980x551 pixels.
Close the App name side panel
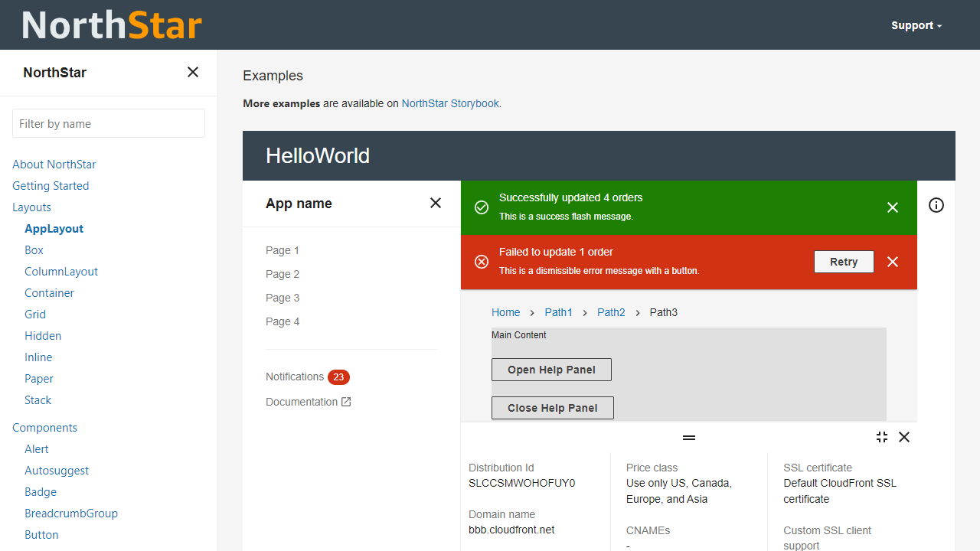pyautogui.click(x=436, y=203)
